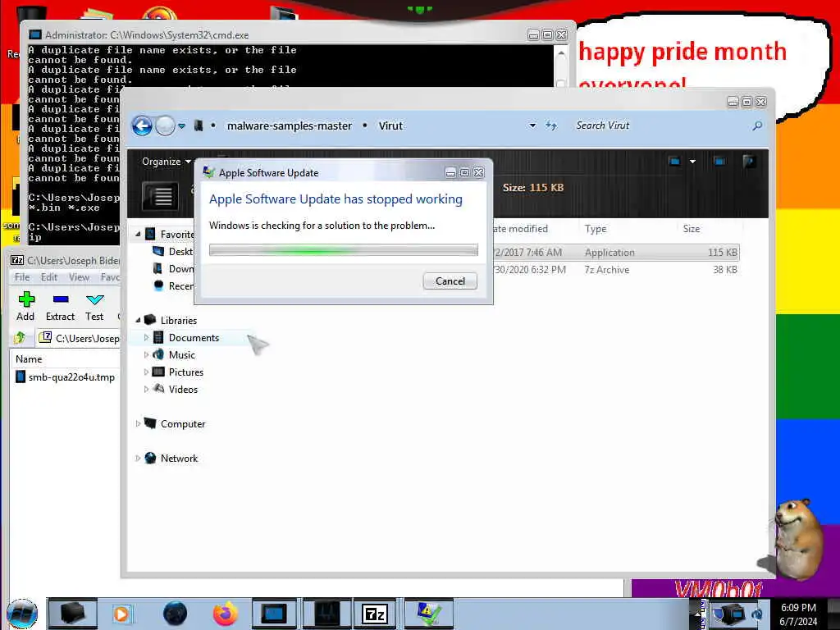The image size is (840, 630).
Task: Open the taskbar clock showing 6:09 PM
Action: coord(799,614)
